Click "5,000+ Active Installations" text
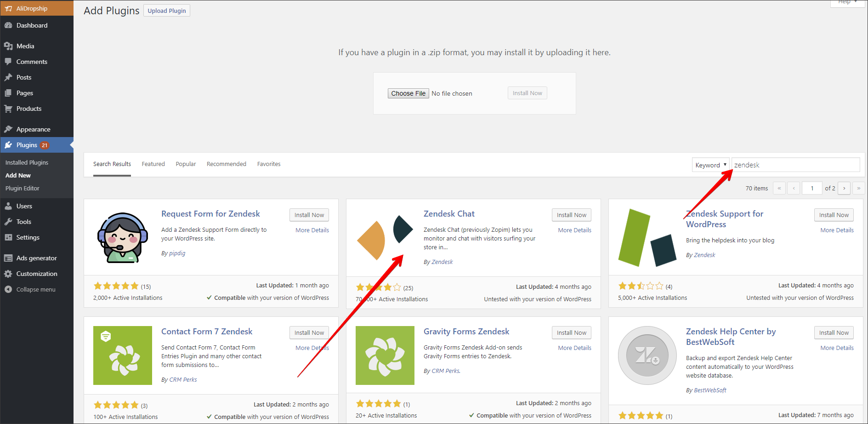The width and height of the screenshot is (868, 424). pos(652,298)
